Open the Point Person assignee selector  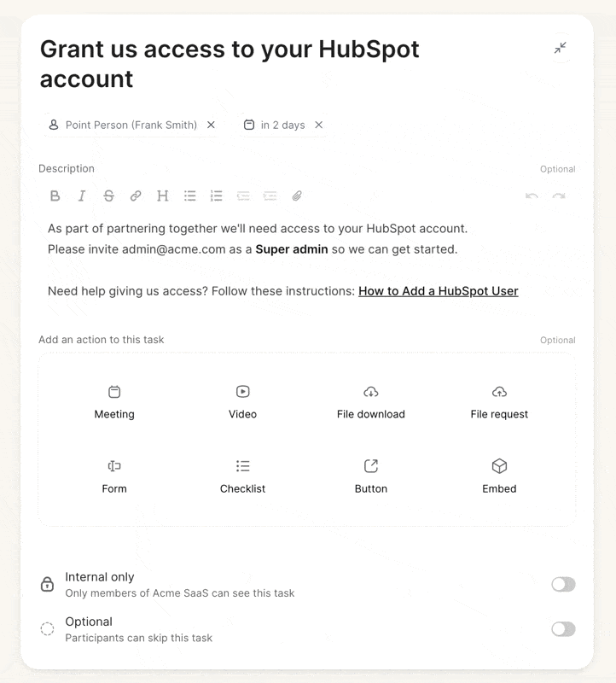click(x=123, y=125)
